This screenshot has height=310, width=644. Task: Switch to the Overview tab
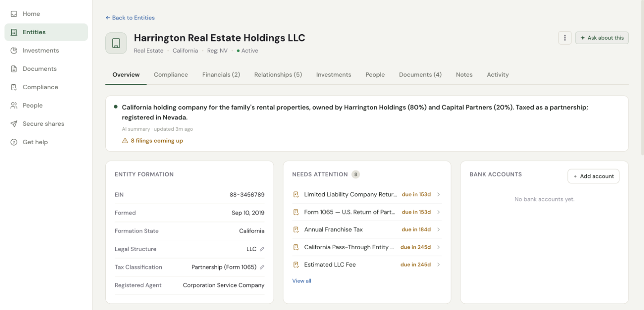(x=126, y=75)
